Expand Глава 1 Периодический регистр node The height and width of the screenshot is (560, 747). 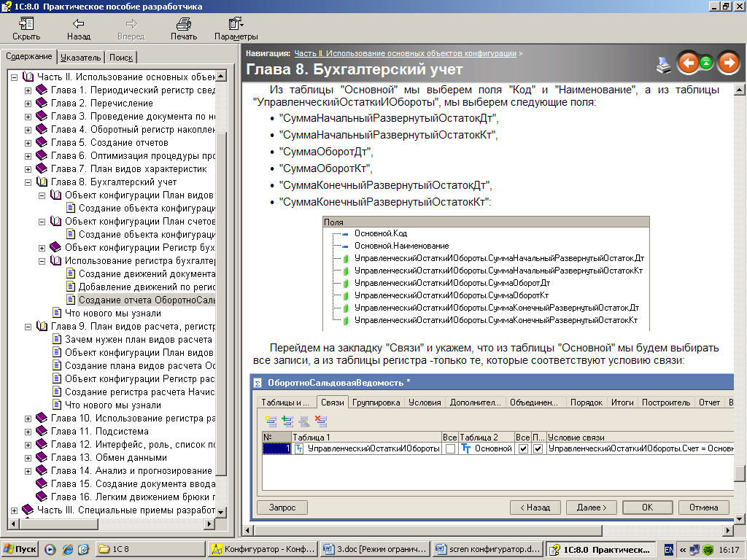click(28, 90)
